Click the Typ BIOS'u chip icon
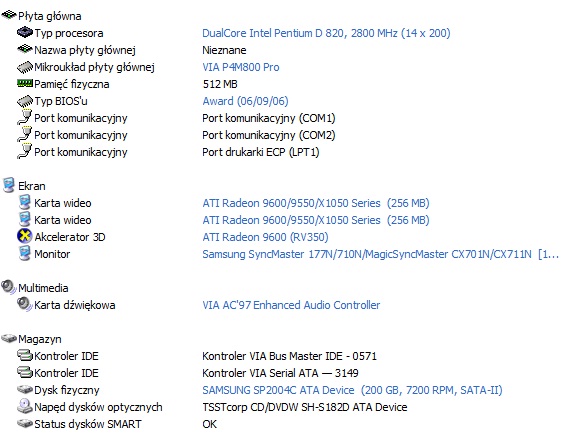The height and width of the screenshot is (438, 564). (x=25, y=101)
